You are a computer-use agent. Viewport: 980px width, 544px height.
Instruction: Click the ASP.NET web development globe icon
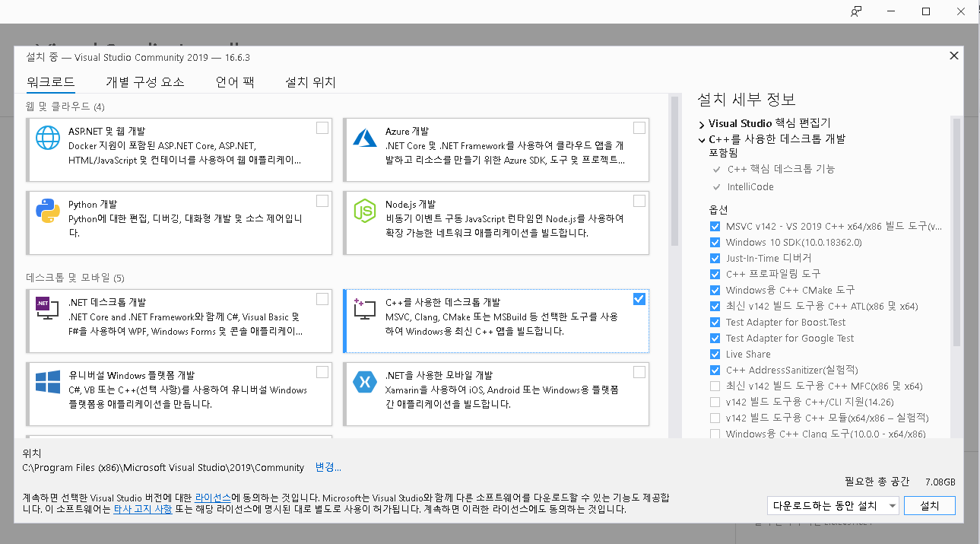pos(48,138)
